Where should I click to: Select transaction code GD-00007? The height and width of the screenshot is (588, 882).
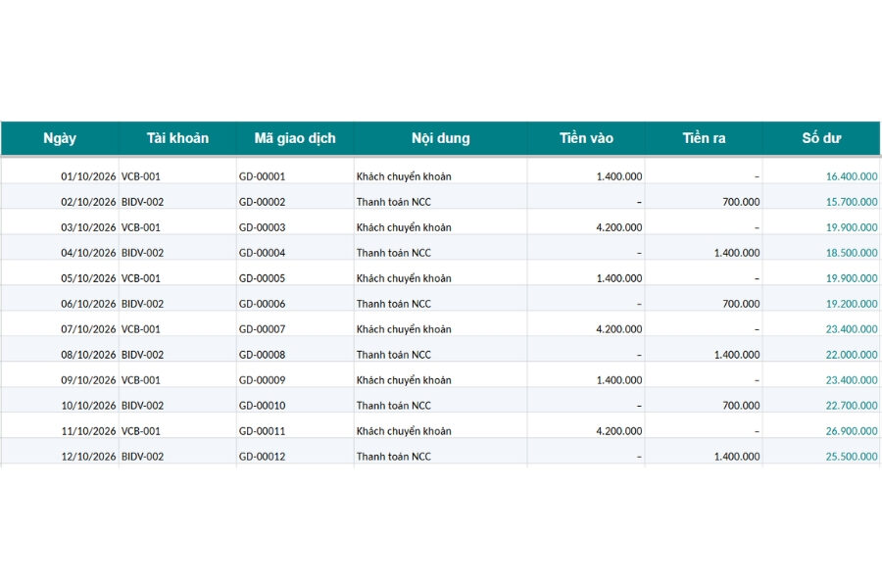pyautogui.click(x=262, y=328)
